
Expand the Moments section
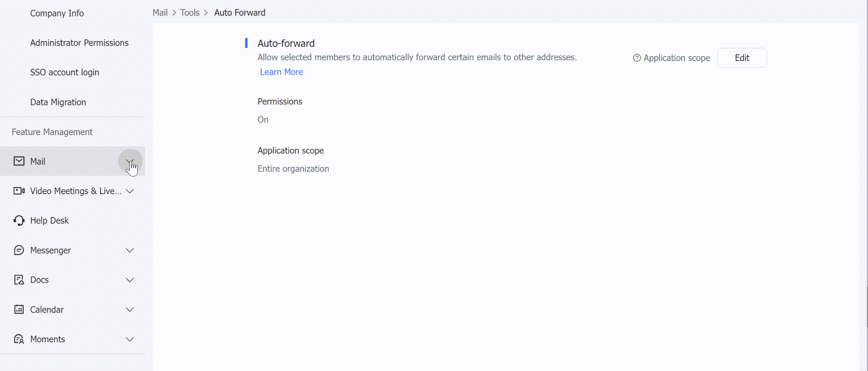pos(130,339)
